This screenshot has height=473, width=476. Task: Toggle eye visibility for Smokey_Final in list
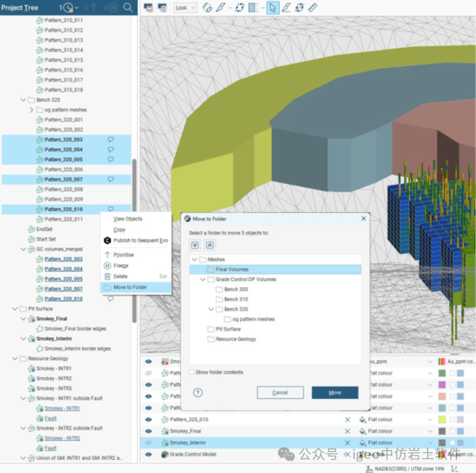coord(149,431)
